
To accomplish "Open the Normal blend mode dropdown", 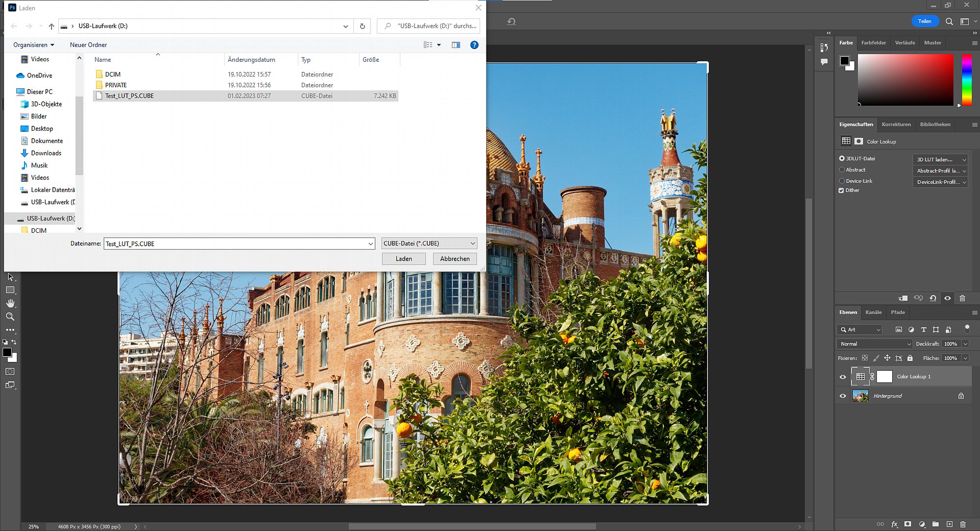I will click(875, 344).
